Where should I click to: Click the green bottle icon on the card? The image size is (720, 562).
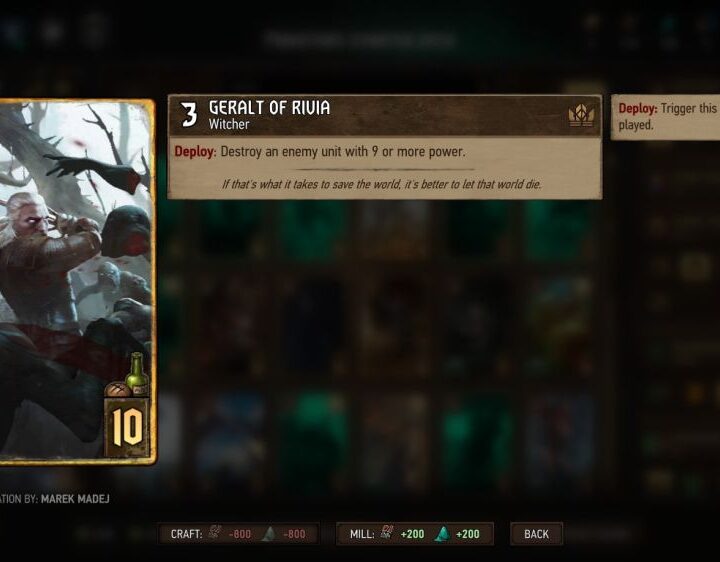pos(137,373)
